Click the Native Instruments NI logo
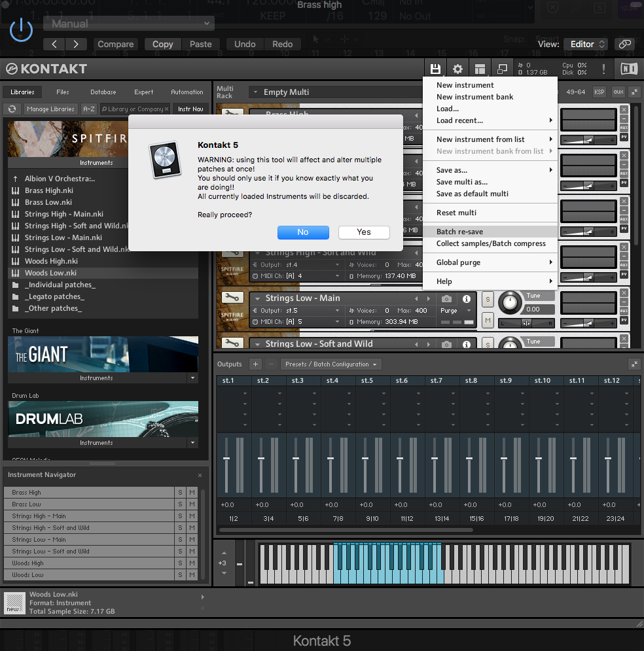 [629, 69]
